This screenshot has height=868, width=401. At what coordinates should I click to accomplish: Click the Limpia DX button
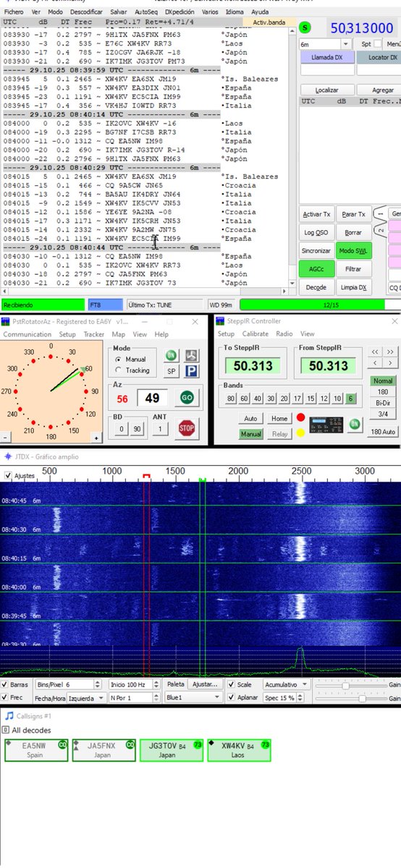click(x=354, y=287)
